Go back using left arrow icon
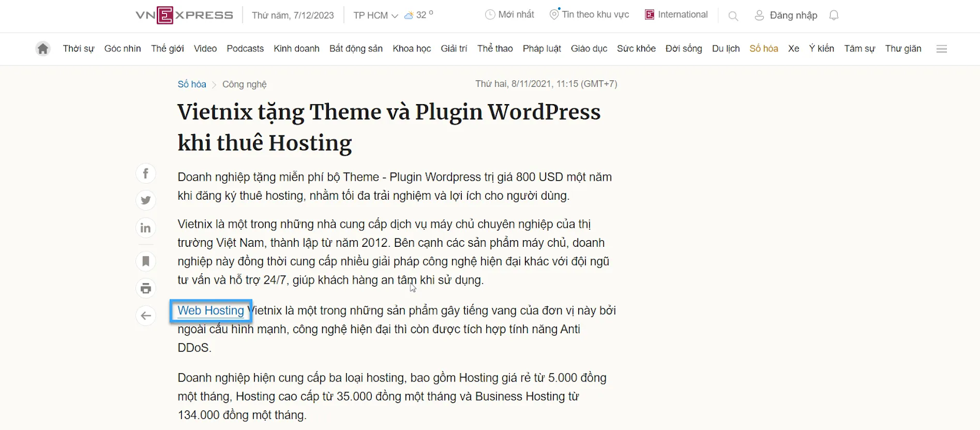Viewport: 980px width, 430px height. tap(146, 316)
